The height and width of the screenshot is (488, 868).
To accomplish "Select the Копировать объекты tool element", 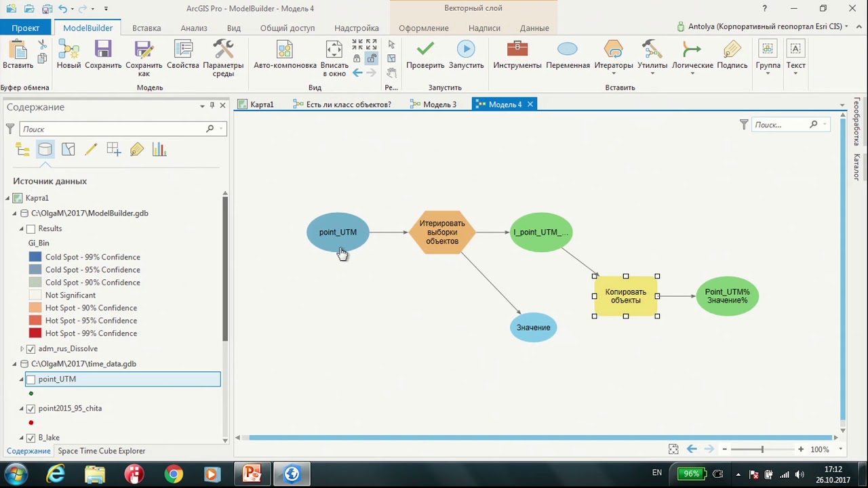I will coord(626,296).
